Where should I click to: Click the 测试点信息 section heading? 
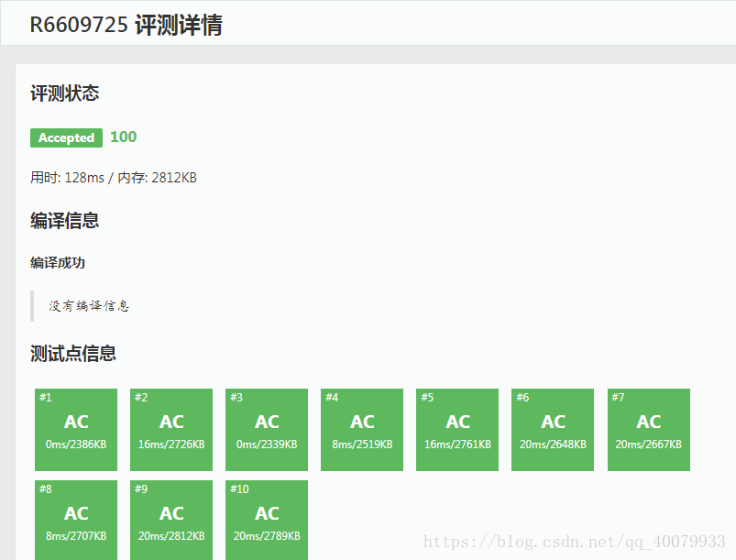[73, 354]
